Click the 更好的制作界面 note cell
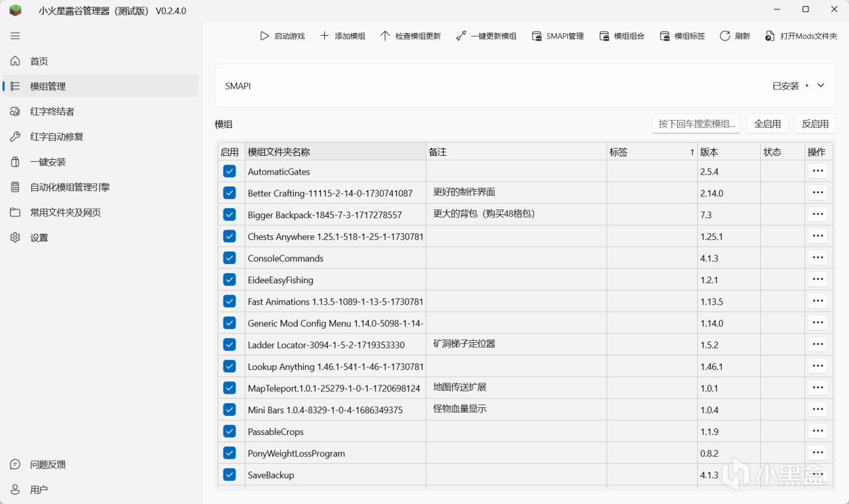849x504 pixels. tap(516, 192)
